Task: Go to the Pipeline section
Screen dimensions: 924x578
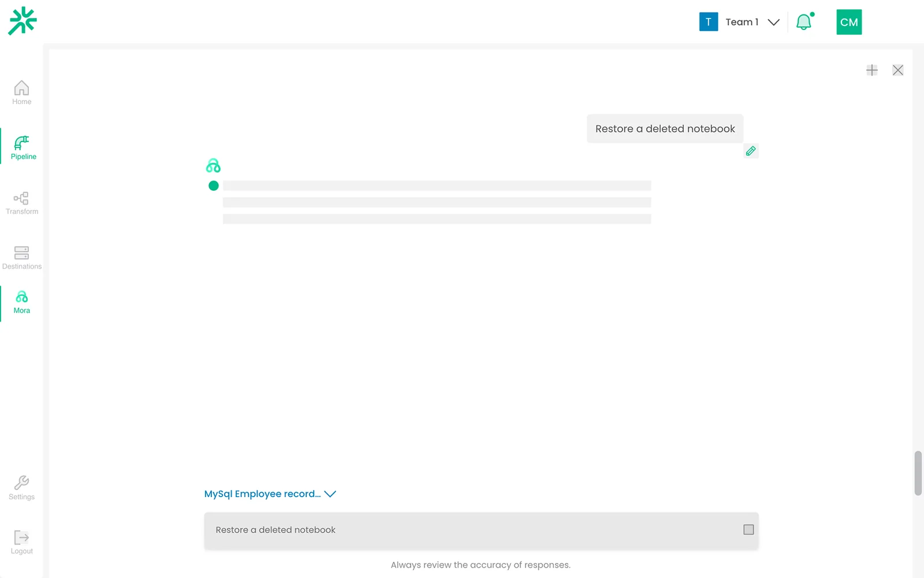Action: point(23,147)
